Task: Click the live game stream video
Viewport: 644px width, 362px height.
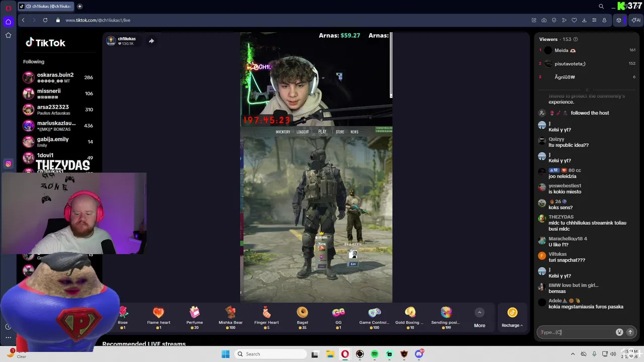Action: click(316, 167)
